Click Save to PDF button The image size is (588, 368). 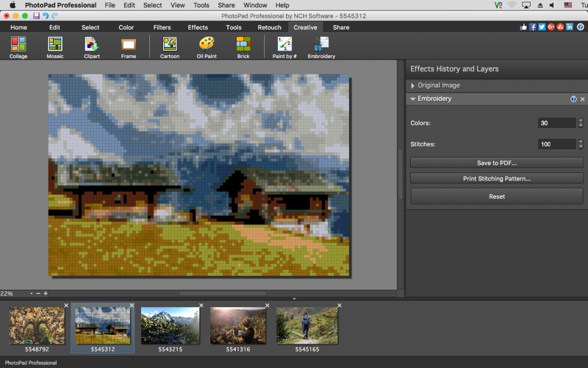pos(496,163)
